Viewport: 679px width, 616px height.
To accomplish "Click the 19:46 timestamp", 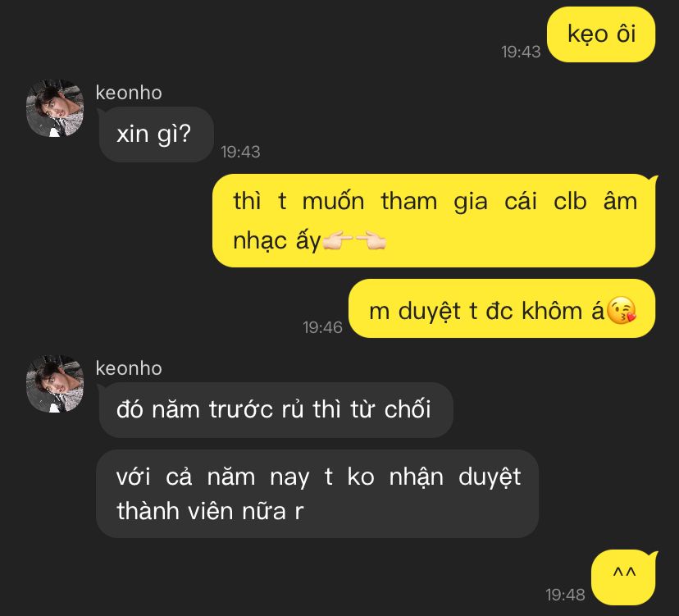I will click(322, 327).
